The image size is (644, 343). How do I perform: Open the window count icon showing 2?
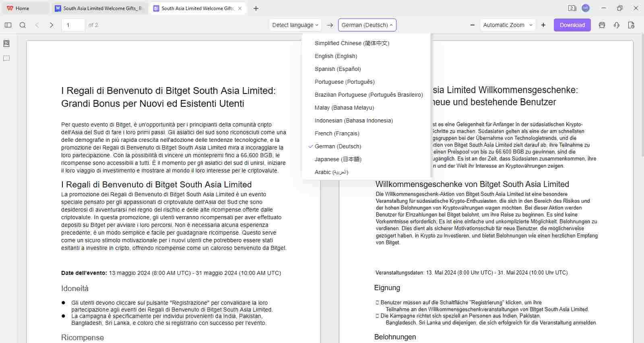click(x=572, y=8)
